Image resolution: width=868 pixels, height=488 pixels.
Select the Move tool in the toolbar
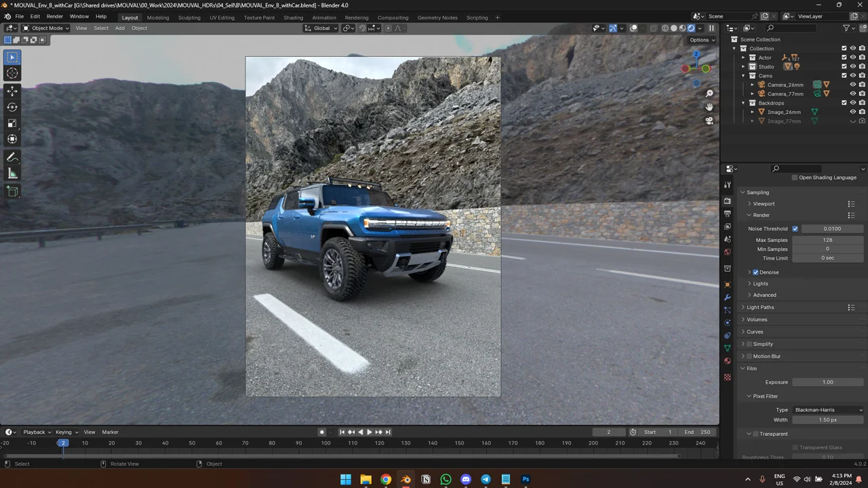tap(12, 91)
